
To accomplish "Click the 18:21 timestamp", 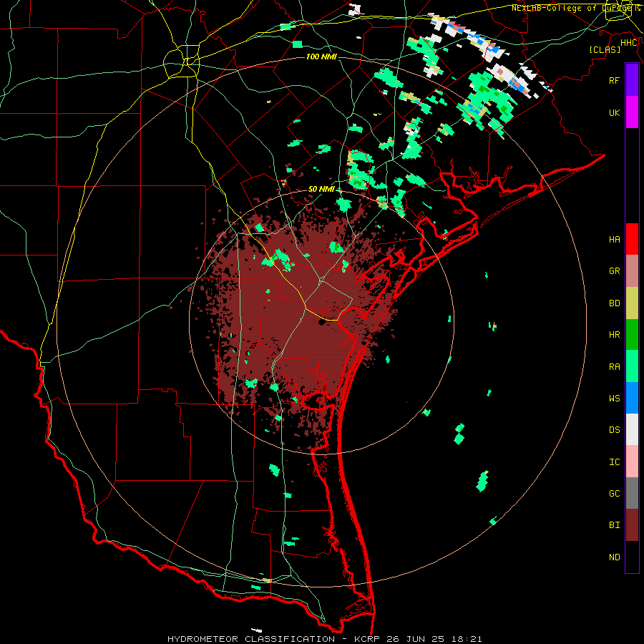I will [468, 639].
